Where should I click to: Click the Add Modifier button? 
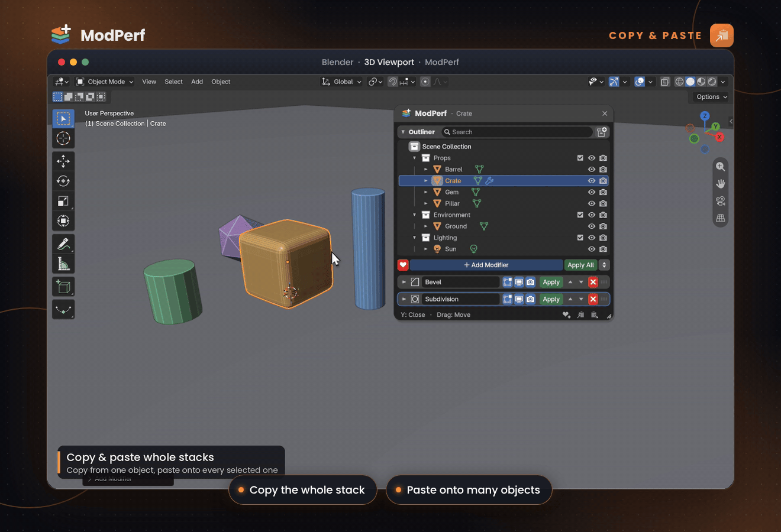[x=486, y=265]
